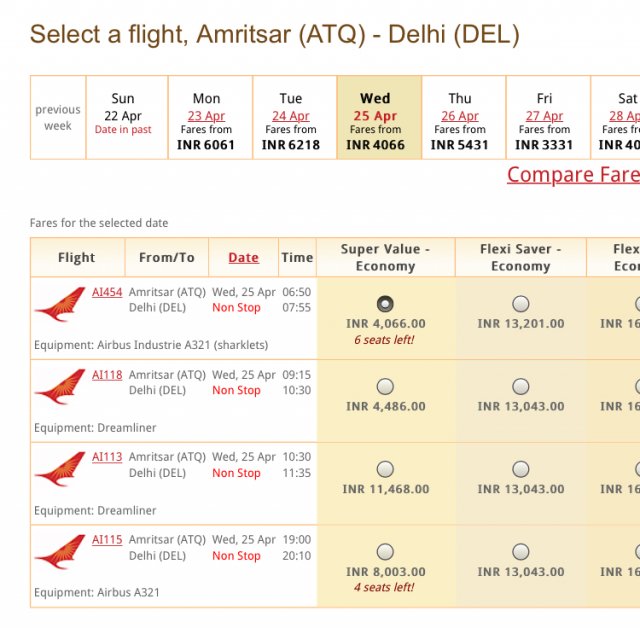Select Flexi Saver fare INR 13,201.00 for AI454
Viewport: 640px width, 628px height.
[520, 304]
